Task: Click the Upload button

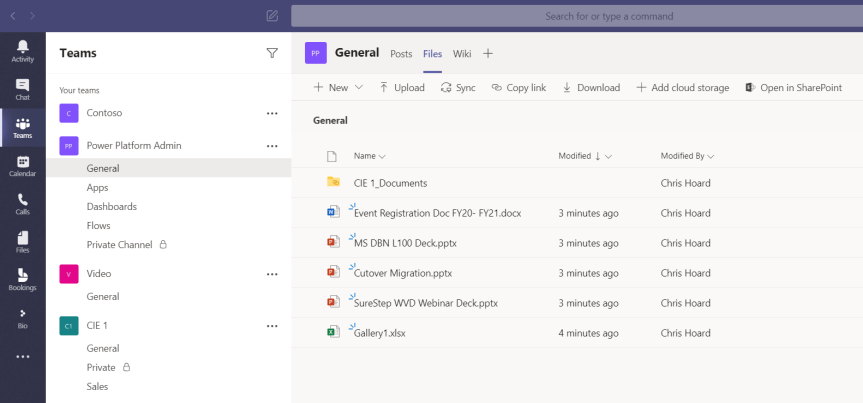Action: pyautogui.click(x=402, y=88)
